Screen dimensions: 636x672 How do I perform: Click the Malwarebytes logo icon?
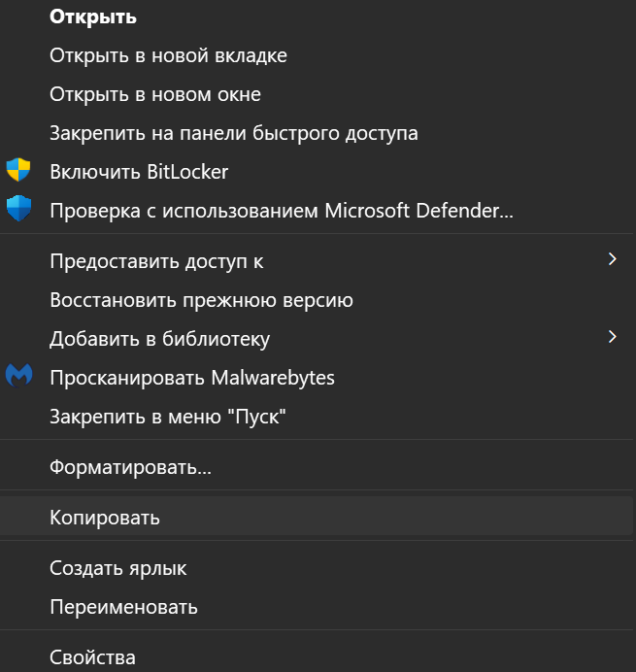pos(18,377)
